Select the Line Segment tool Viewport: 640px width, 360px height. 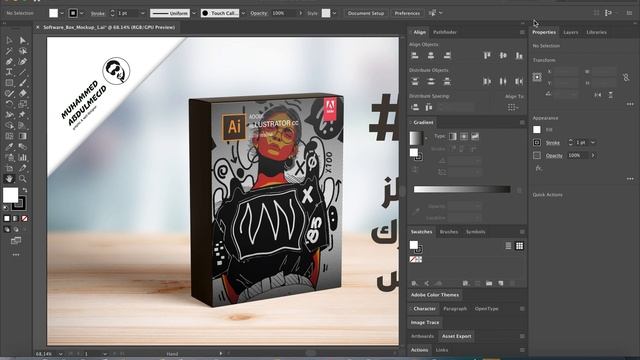(23, 72)
